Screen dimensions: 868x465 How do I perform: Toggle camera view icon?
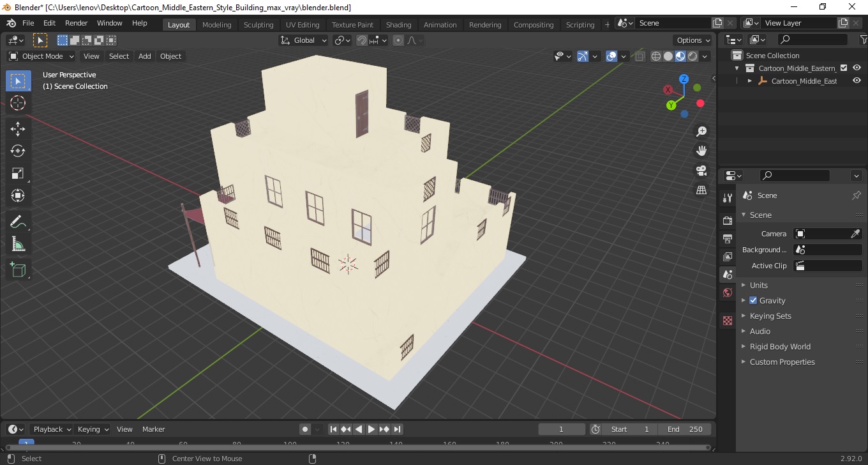[x=701, y=171]
